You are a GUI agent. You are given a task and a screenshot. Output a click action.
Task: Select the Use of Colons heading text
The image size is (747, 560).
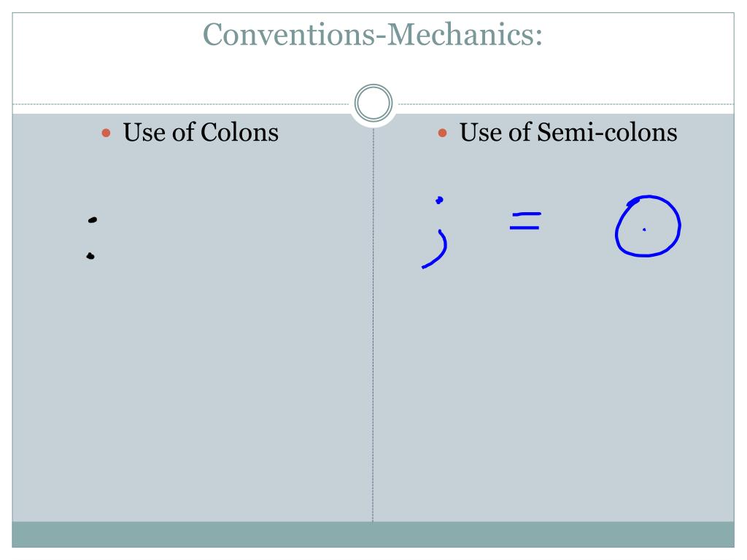tap(201, 132)
